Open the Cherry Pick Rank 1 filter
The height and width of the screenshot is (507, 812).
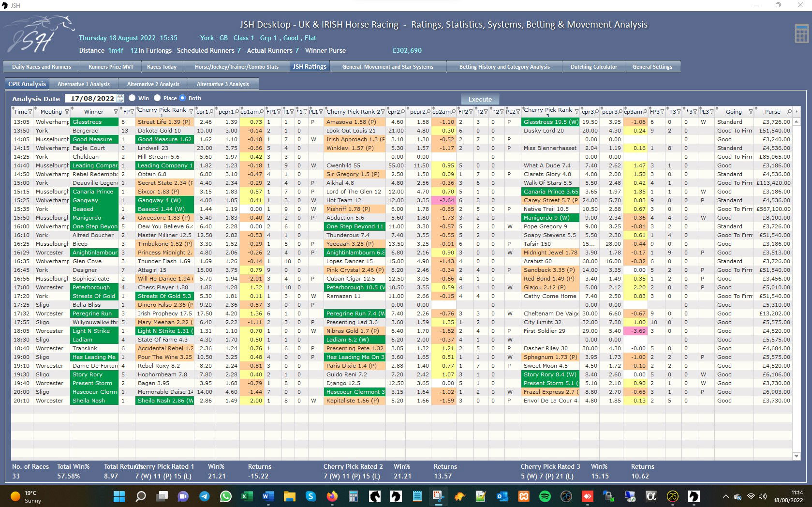[x=191, y=112]
